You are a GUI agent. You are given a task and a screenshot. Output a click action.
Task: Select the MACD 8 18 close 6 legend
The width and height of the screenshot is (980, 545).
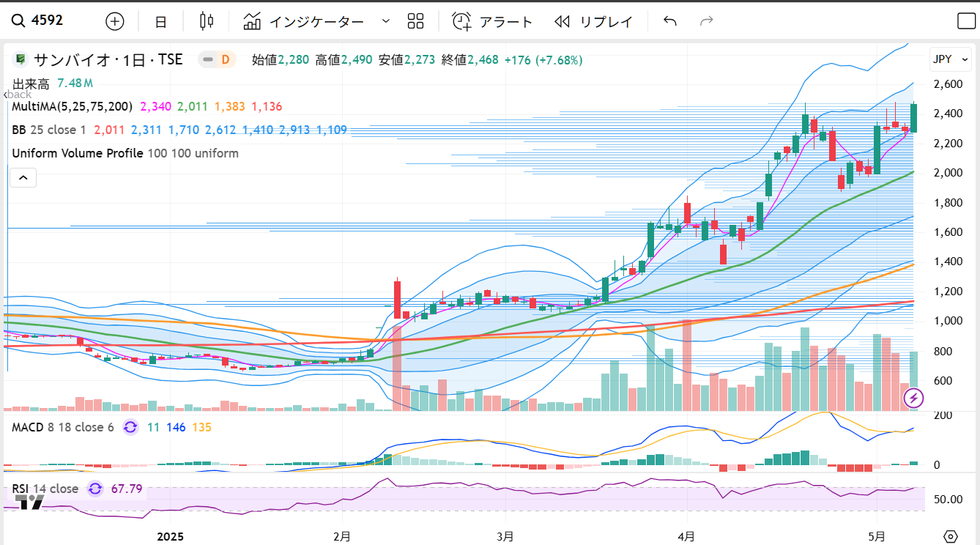tap(63, 427)
